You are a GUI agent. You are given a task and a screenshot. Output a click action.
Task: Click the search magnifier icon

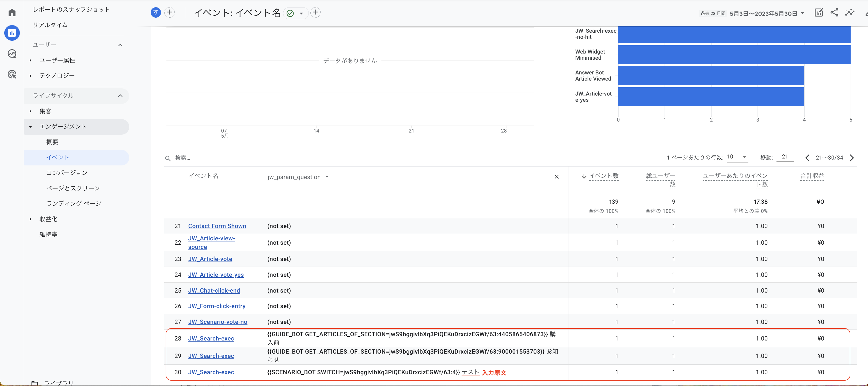168,158
